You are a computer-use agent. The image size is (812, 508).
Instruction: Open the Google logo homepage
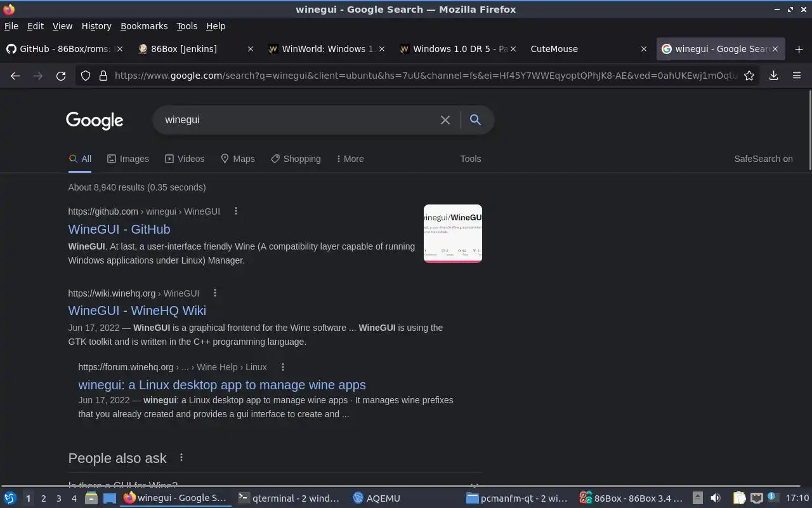(95, 120)
